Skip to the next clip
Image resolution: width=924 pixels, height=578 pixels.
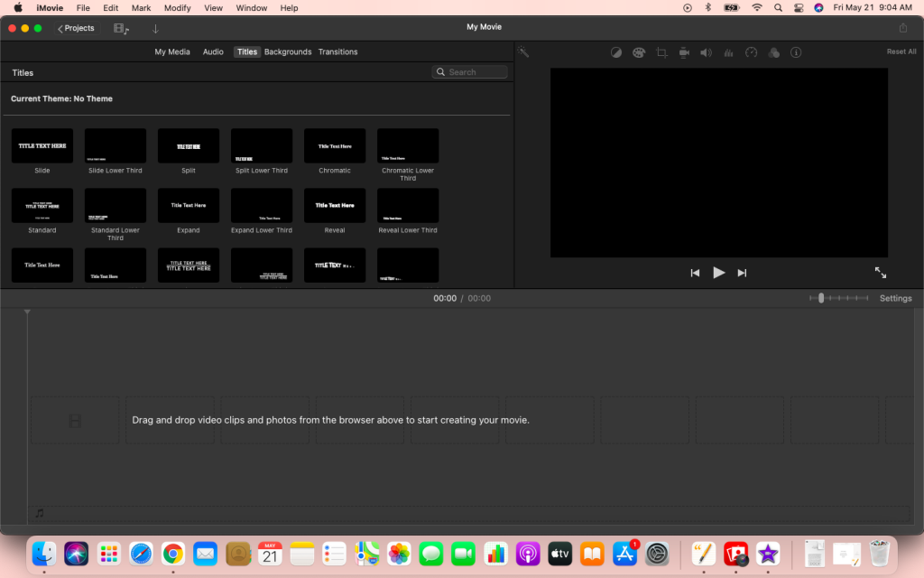[742, 273]
